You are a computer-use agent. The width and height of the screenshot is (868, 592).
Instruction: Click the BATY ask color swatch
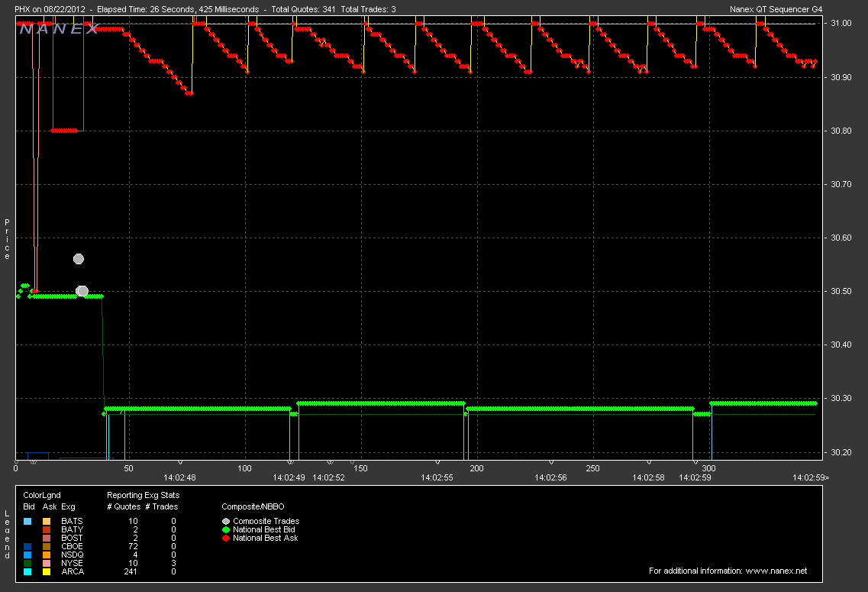tap(47, 529)
